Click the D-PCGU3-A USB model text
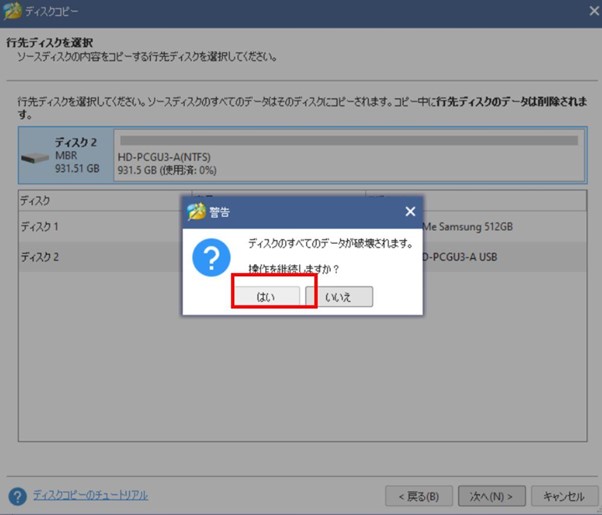 (460, 257)
